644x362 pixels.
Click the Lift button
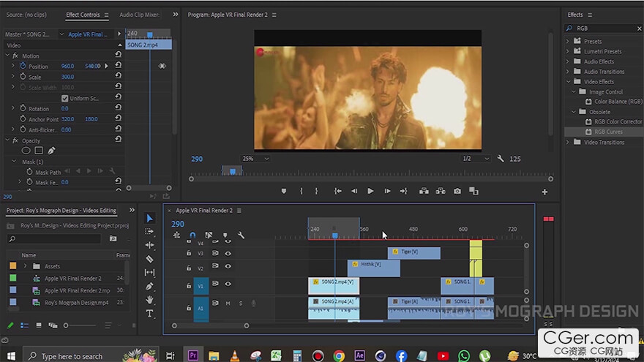[424, 192]
